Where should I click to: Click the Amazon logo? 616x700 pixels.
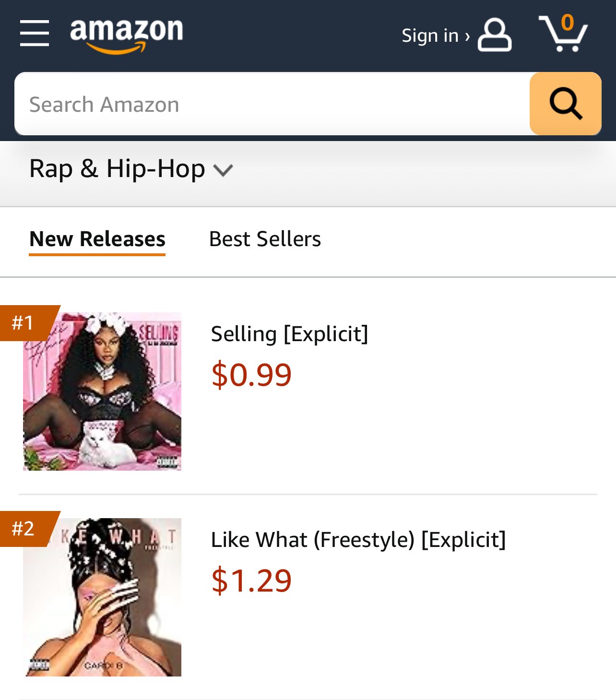127,36
